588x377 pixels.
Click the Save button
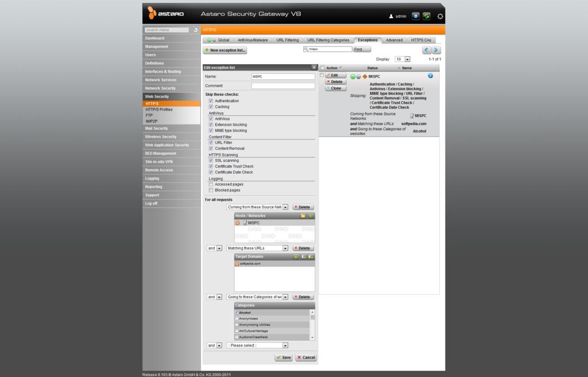point(283,357)
